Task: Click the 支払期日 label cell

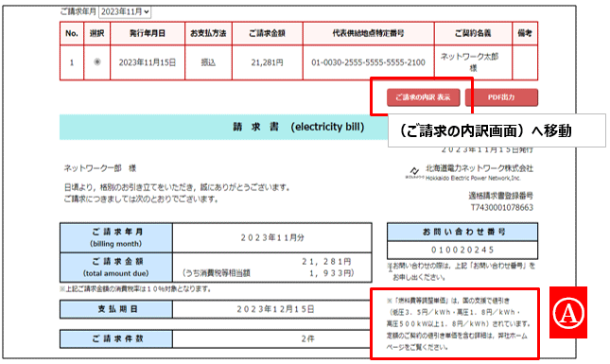Action: click(116, 309)
